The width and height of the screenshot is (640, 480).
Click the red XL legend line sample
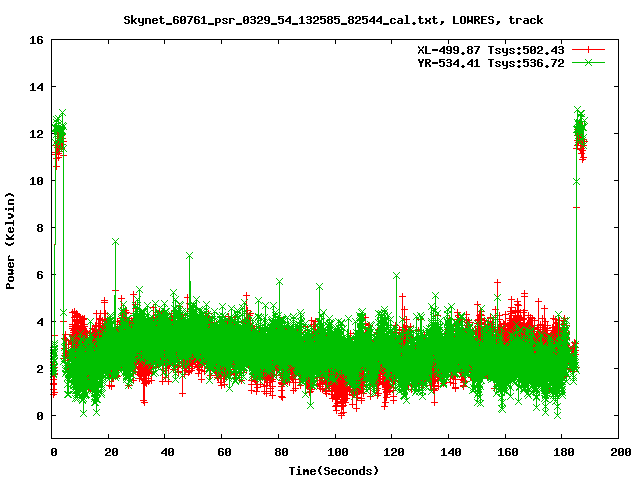[x=588, y=50]
